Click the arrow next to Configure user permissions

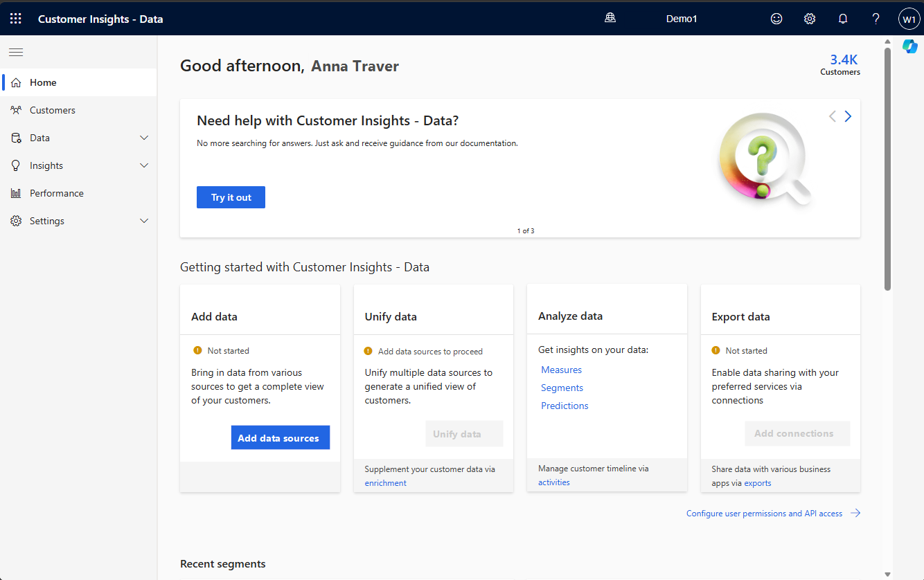tap(855, 513)
